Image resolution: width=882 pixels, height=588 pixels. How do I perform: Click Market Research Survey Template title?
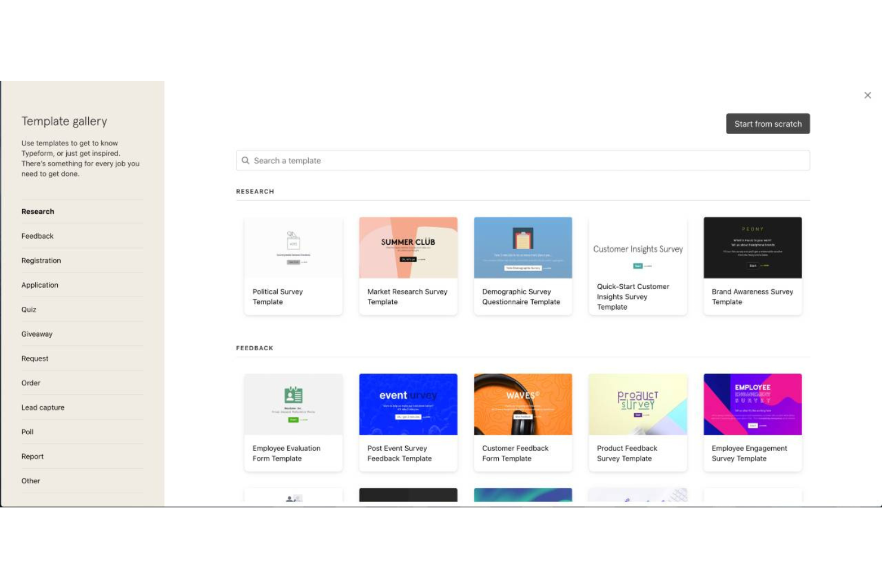coord(407,297)
